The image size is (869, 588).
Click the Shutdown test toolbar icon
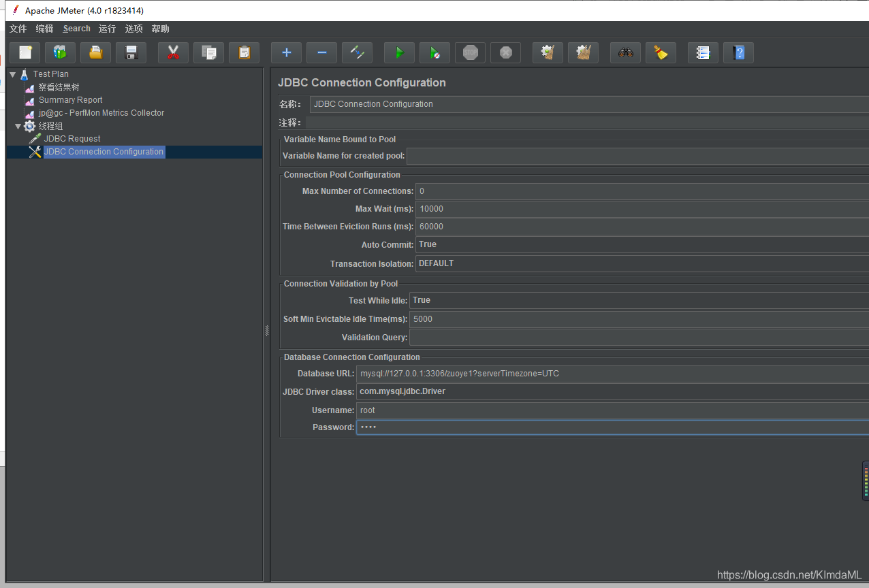[x=505, y=52]
